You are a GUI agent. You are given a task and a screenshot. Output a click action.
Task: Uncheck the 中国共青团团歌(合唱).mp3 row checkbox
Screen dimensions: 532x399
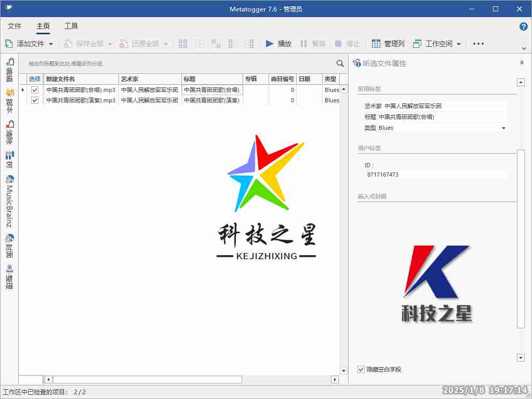35,90
